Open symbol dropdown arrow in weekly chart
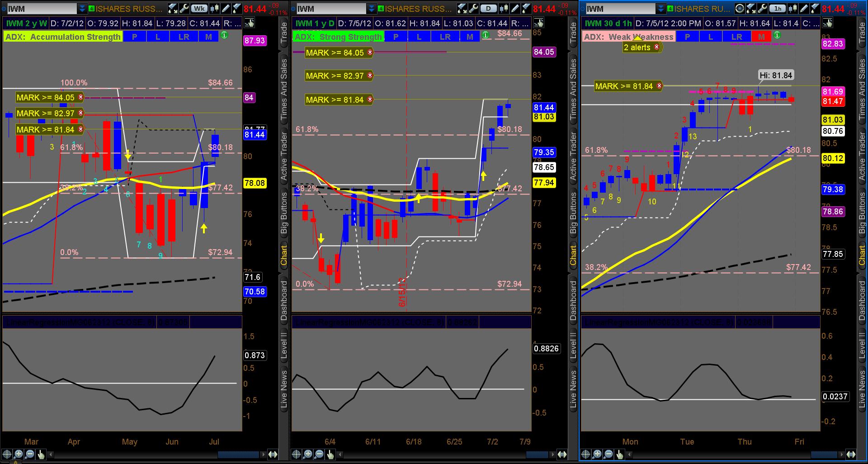 [x=82, y=9]
